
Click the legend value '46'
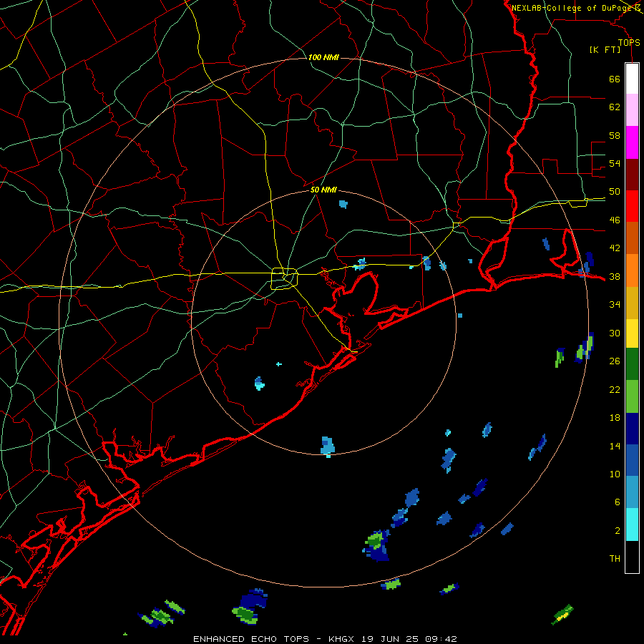point(615,220)
